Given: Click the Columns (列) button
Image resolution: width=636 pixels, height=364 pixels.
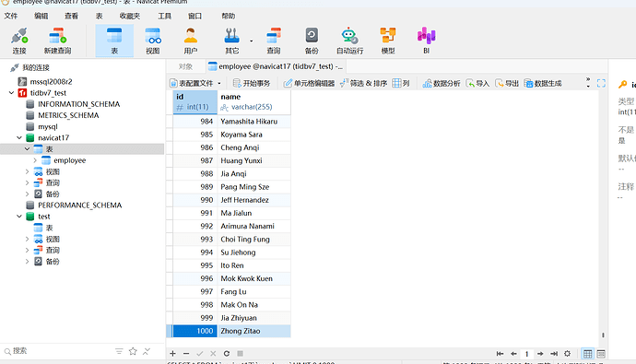Looking at the screenshot, I should click(x=401, y=83).
